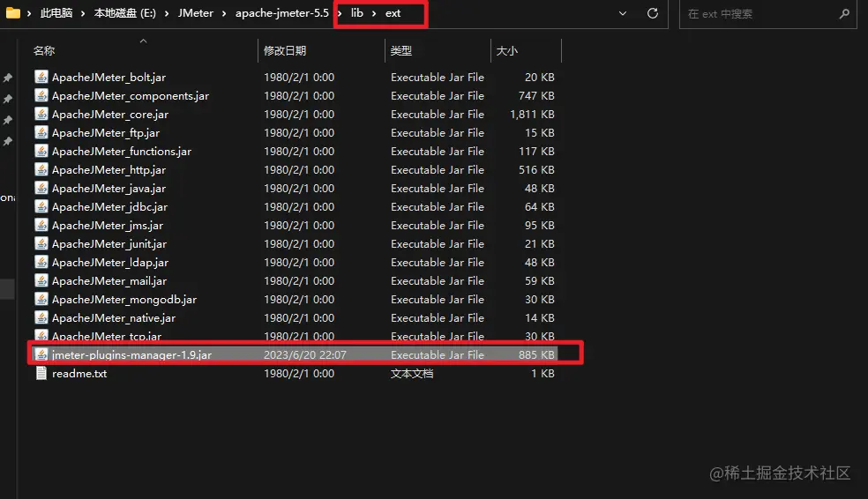Click the folder icon in the address bar
Screen dimensions: 868x499
12,12
